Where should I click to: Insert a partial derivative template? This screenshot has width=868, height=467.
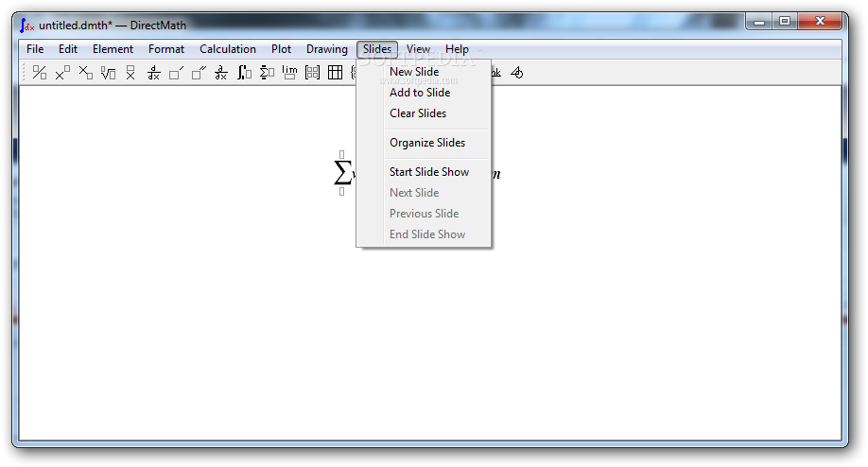pos(221,73)
